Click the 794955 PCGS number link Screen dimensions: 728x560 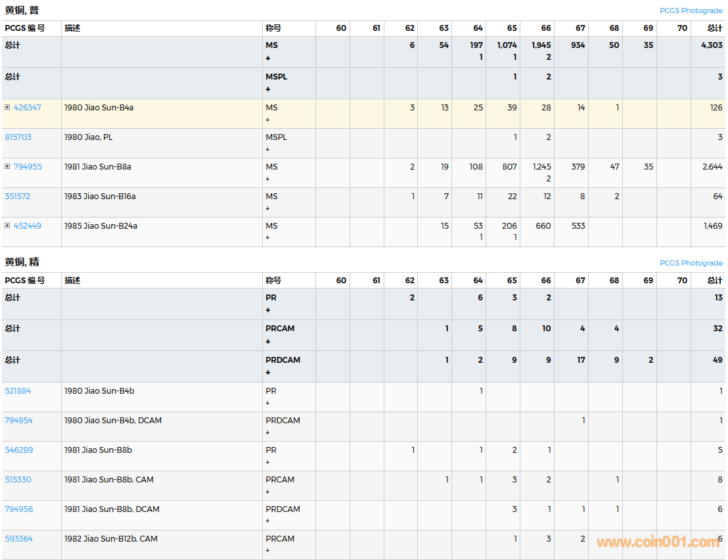click(x=27, y=166)
